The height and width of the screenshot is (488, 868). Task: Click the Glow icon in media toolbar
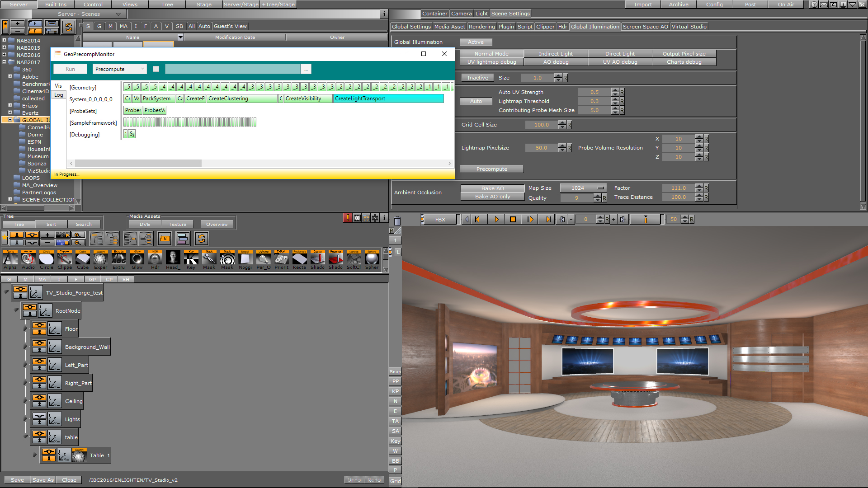click(137, 259)
